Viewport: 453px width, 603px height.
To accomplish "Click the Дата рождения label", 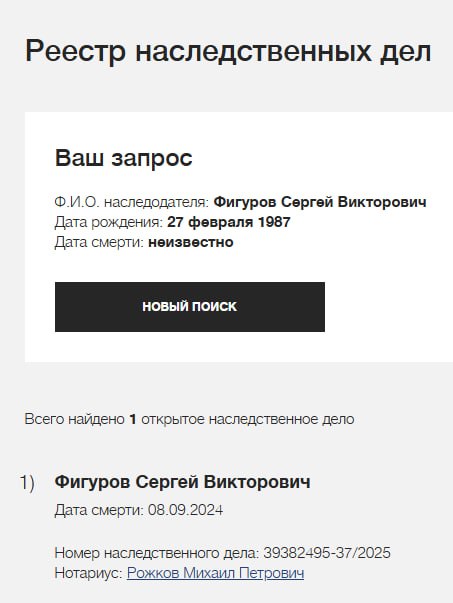I will tap(108, 222).
